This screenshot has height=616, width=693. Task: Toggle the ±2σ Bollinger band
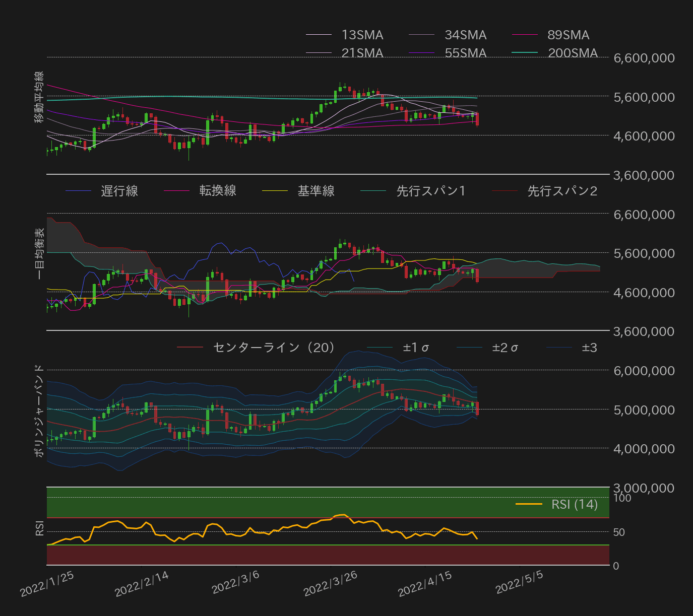click(x=506, y=347)
